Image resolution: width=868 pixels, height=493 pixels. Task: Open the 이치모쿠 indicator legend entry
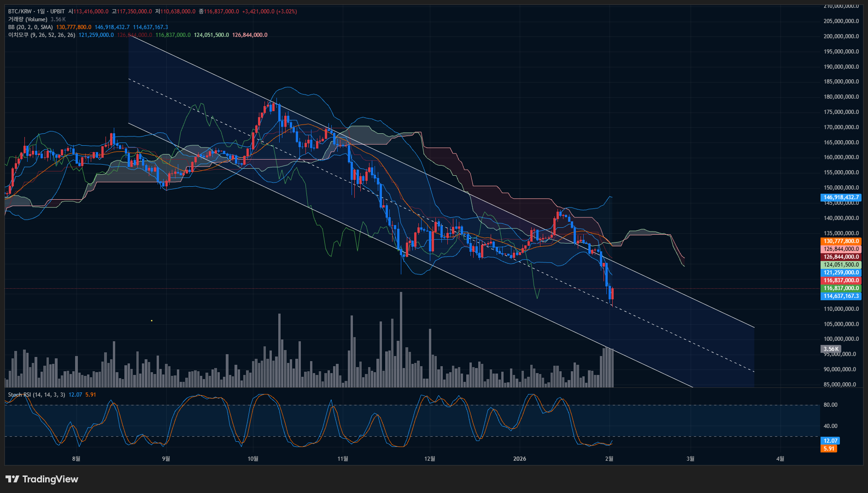click(41, 35)
